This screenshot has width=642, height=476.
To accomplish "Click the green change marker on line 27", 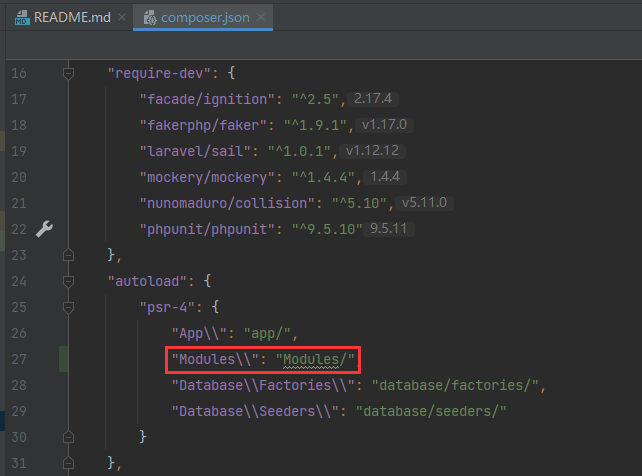I will pos(65,359).
